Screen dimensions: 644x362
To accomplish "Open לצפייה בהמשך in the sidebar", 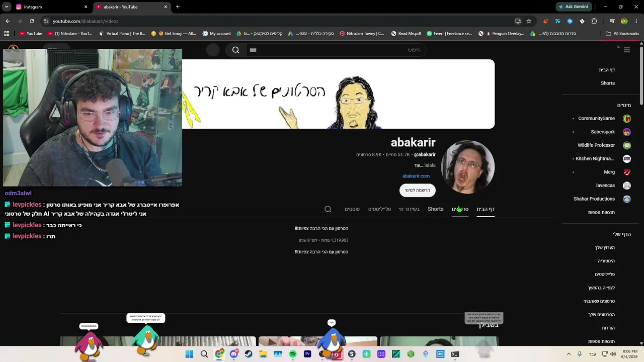I will point(601,288).
